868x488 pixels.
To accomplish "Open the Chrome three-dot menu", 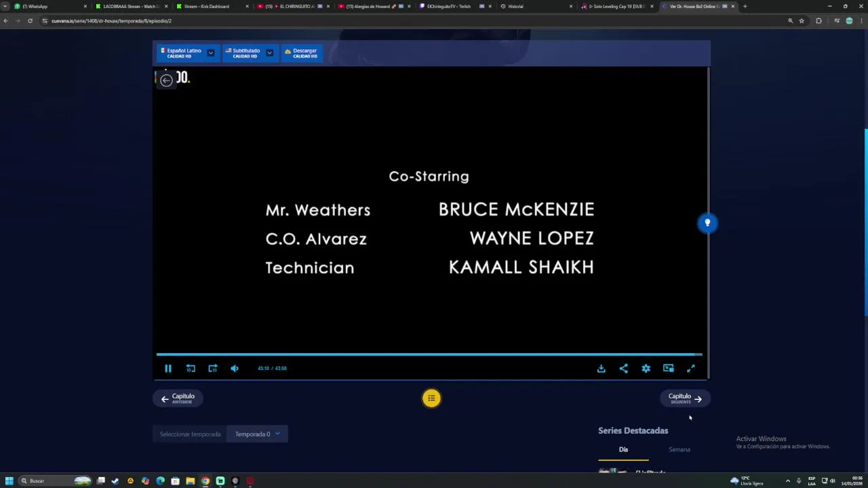I will point(861,20).
